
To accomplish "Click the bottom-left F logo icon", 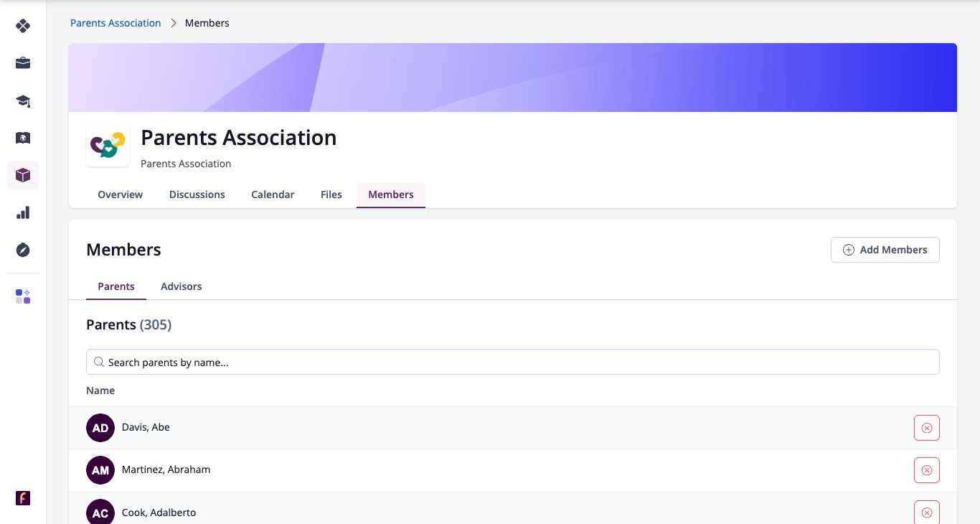I will (x=23, y=498).
